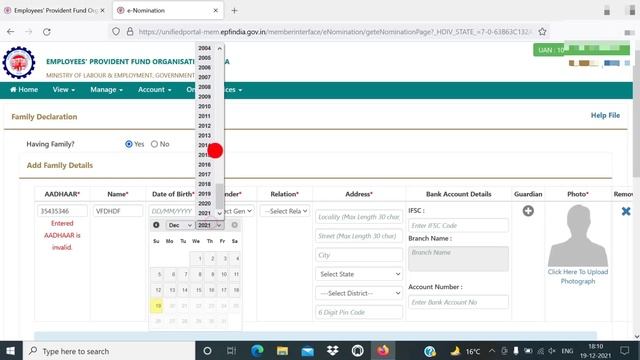Click the IFSC Code field
Screen dimensions: 640x360
pyautogui.click(x=458, y=225)
